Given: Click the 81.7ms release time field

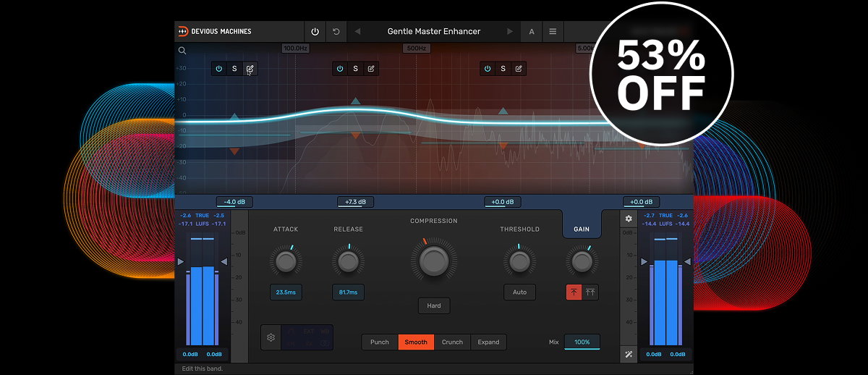Looking at the screenshot, I should (x=348, y=292).
